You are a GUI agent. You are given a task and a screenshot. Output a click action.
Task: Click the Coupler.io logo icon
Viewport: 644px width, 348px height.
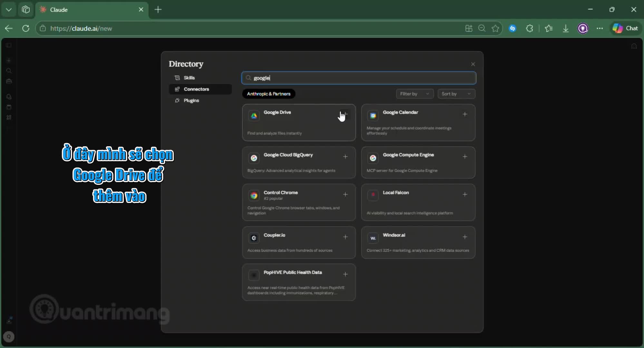point(254,238)
